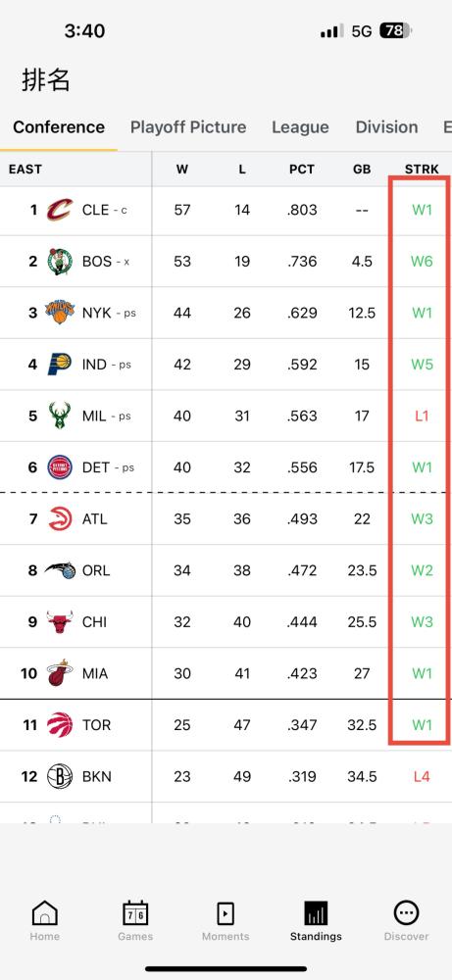The image size is (452, 980).
Task: Sort by the STRK column header
Action: point(422,170)
